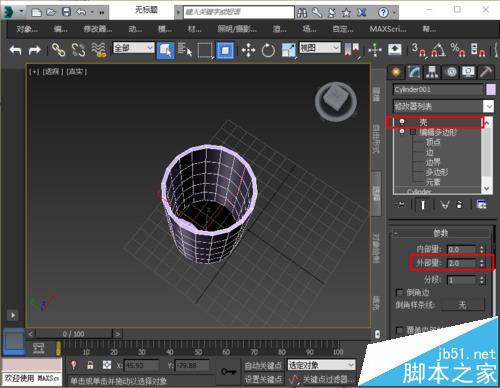Collapse the 参数 rollout
The height and width of the screenshot is (388, 500).
point(441,233)
